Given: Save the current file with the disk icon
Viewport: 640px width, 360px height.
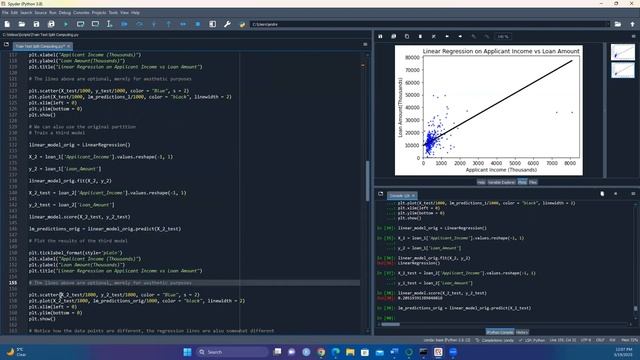Looking at the screenshot, I should tap(36, 24).
